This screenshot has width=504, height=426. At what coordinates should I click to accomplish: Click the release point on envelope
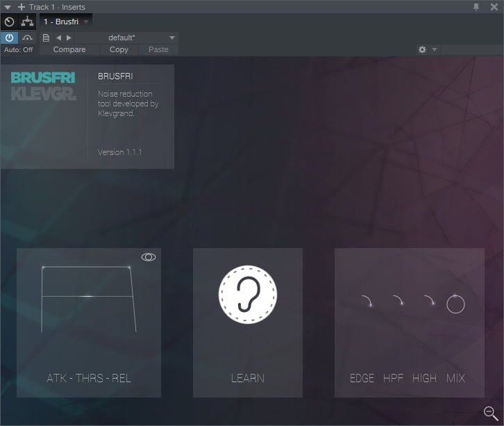coord(130,267)
